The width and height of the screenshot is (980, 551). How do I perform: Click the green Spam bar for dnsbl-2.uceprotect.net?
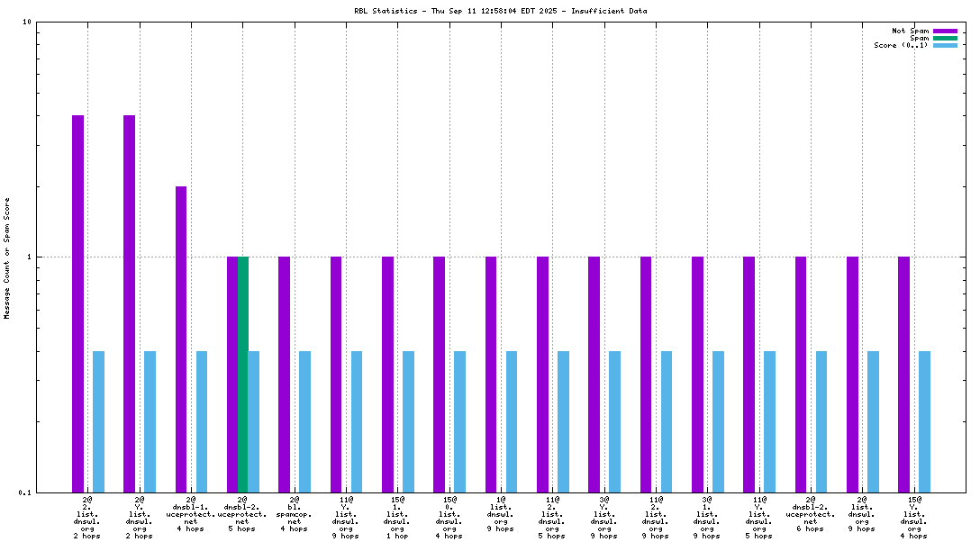coord(242,374)
